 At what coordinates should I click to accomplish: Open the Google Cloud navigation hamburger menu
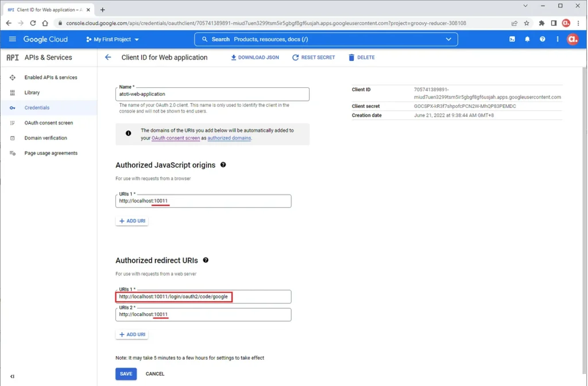[13, 40]
